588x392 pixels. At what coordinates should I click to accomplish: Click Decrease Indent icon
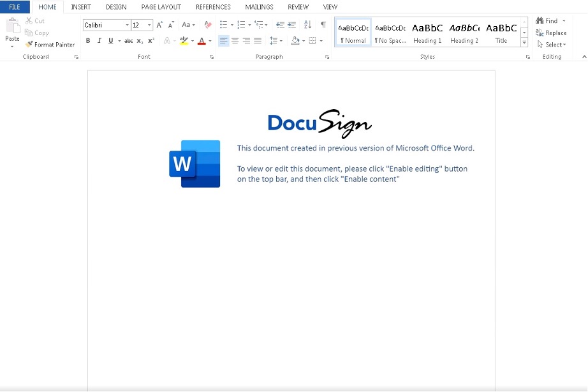pyautogui.click(x=280, y=25)
